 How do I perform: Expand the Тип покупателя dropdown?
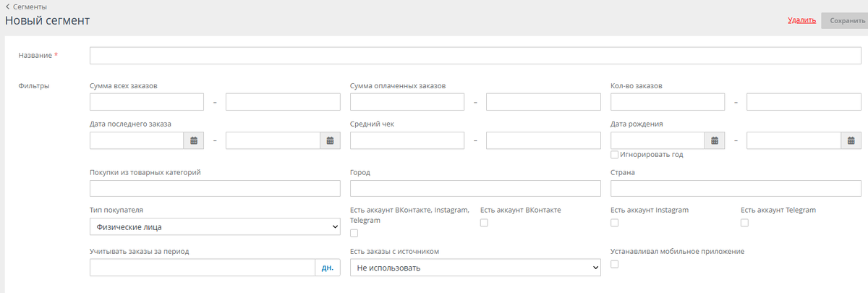215,227
